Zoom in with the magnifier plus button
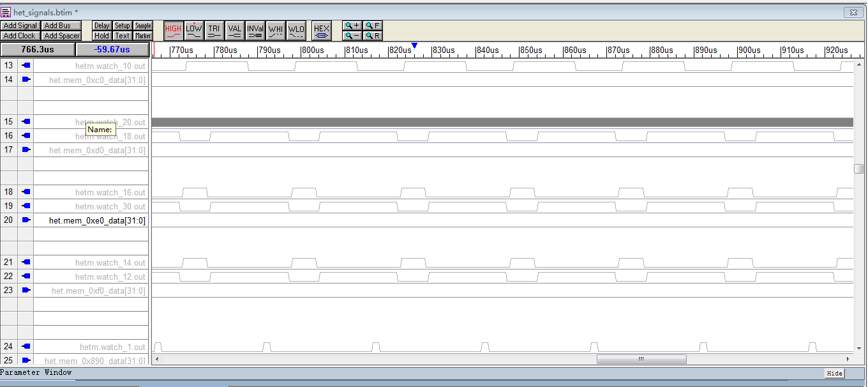Screen dimensions: 868x387 tap(352, 26)
